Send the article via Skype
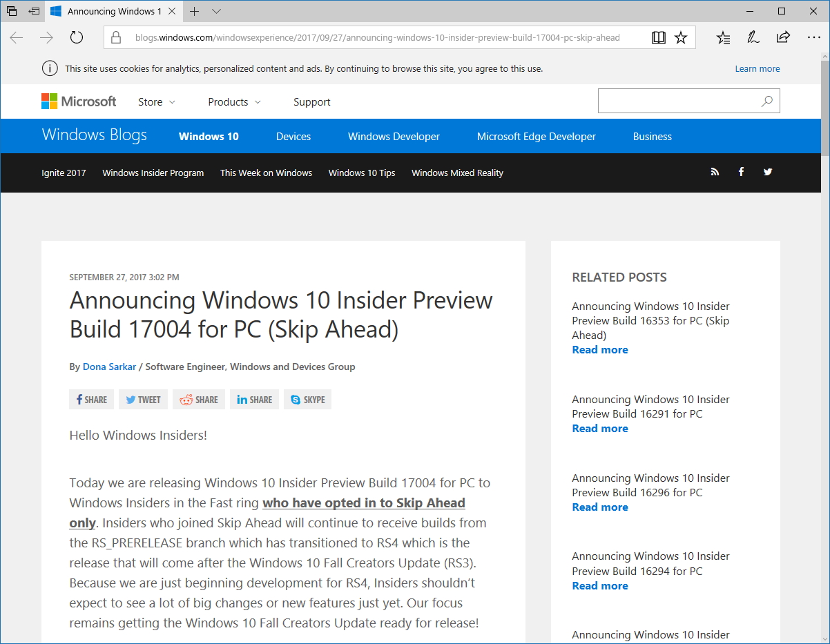The image size is (830, 644). click(x=307, y=399)
